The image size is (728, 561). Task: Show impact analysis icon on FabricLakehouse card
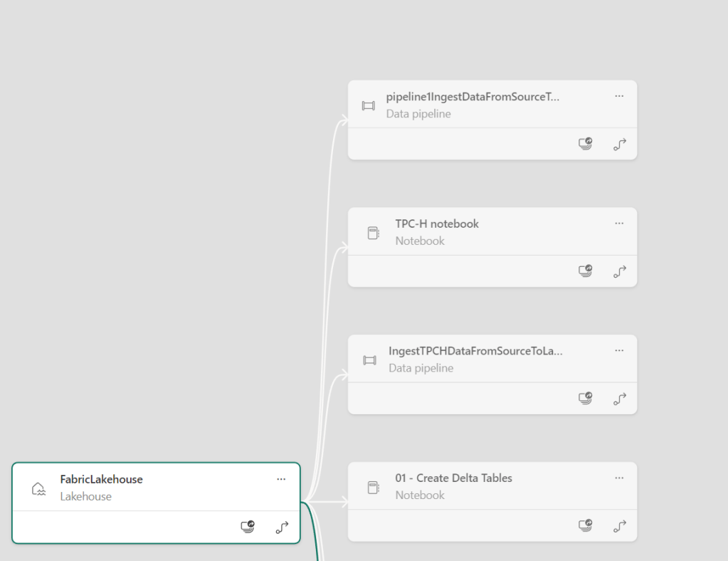coord(248,528)
